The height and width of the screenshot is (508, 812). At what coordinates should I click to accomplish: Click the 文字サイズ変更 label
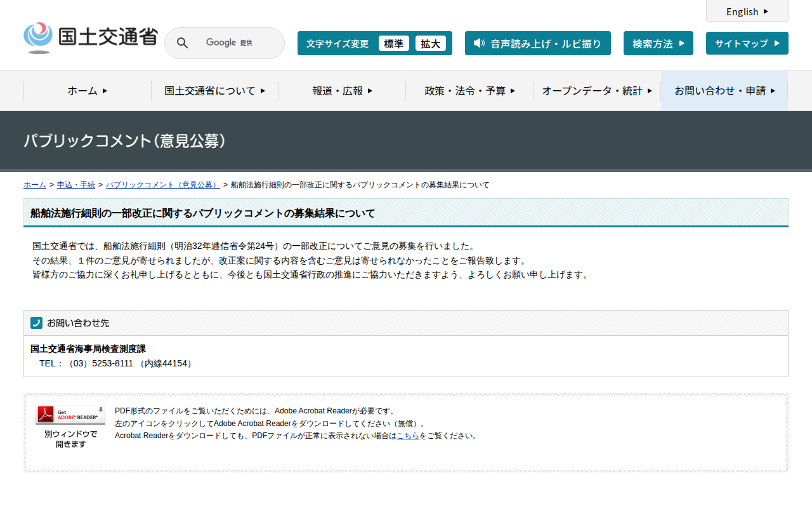point(337,44)
